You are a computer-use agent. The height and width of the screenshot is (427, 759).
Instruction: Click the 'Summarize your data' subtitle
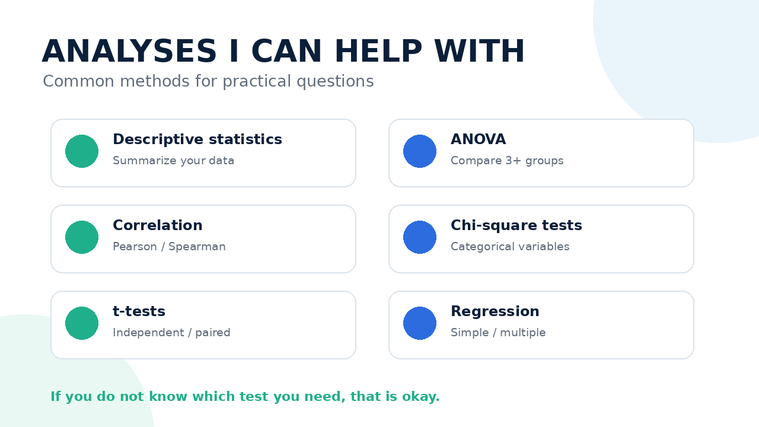tap(173, 161)
